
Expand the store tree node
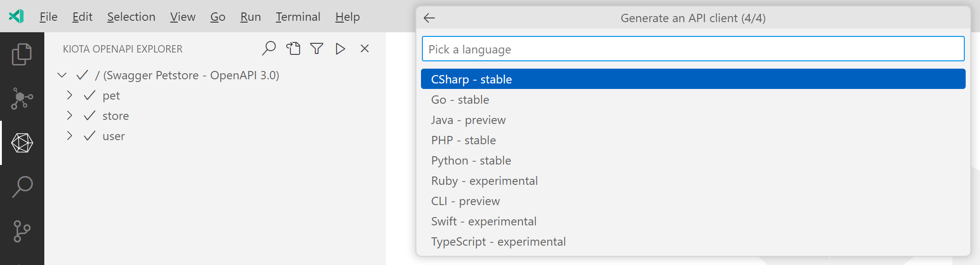tap(69, 116)
